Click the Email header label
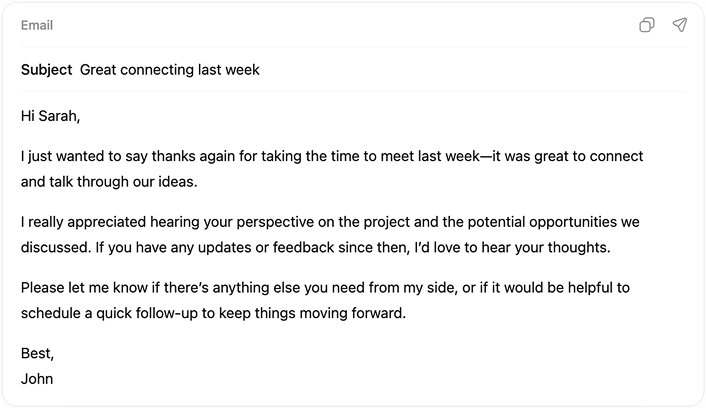706x408 pixels. click(x=37, y=25)
